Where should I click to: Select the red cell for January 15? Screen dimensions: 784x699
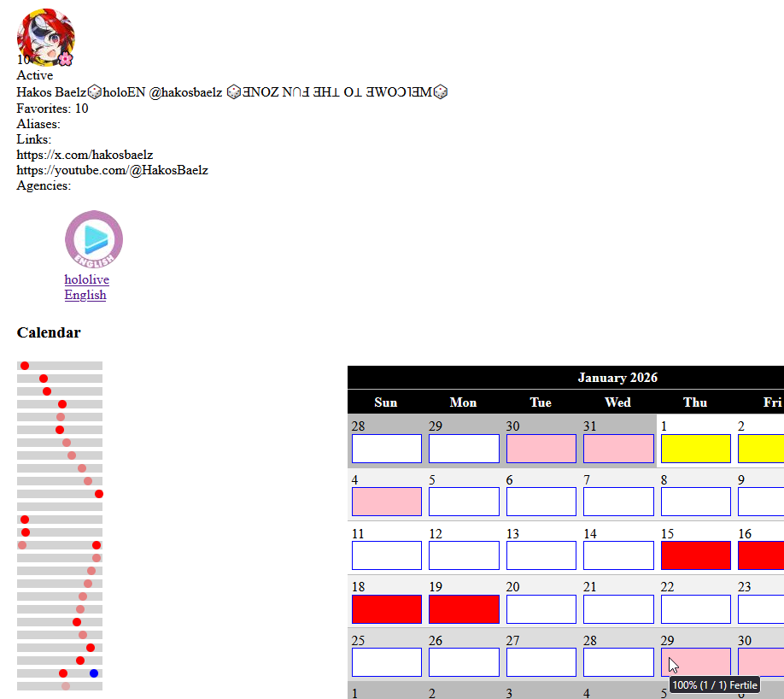(696, 555)
